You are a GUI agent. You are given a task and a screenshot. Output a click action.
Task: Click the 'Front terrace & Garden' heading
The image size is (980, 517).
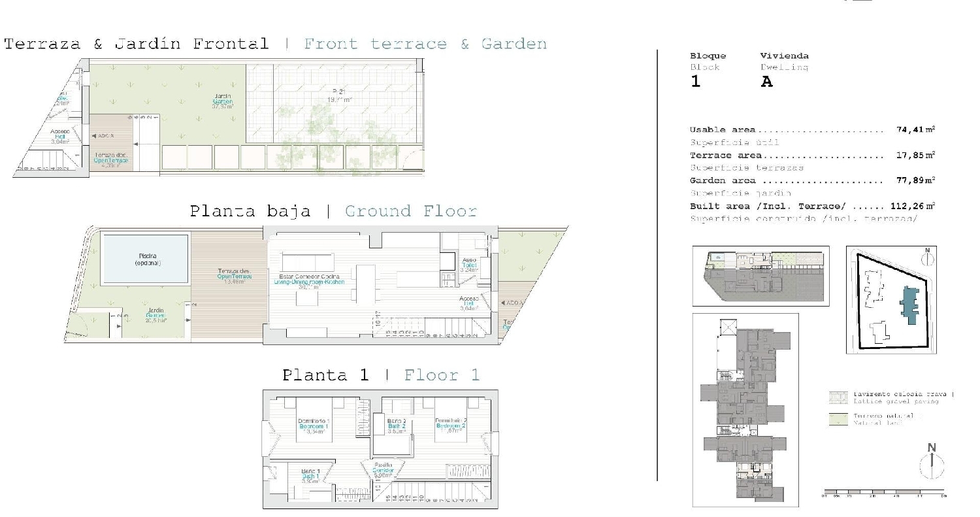tap(425, 44)
